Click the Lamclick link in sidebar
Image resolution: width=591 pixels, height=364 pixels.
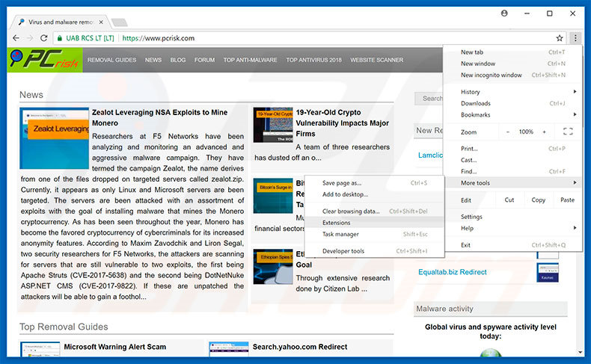[x=430, y=155]
